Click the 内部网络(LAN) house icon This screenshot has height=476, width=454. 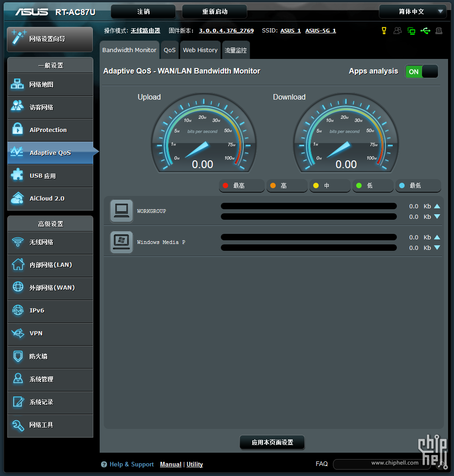18,264
